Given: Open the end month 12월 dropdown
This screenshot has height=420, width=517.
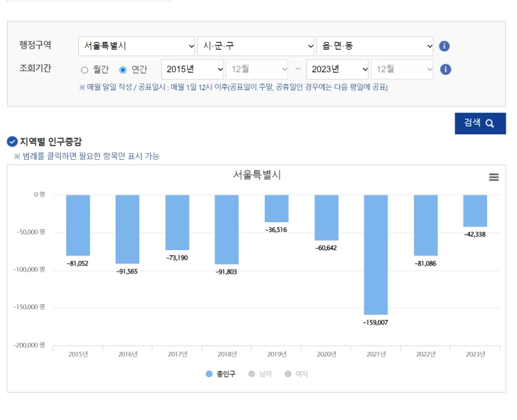Looking at the screenshot, I should coord(402,70).
